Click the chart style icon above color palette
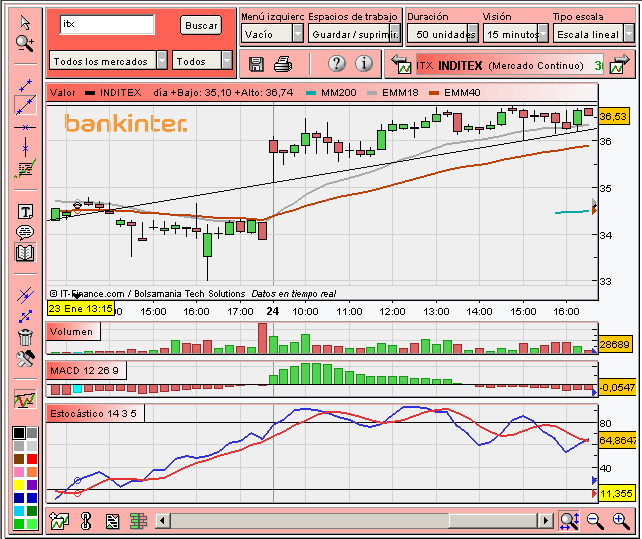642x539 pixels. 25,399
